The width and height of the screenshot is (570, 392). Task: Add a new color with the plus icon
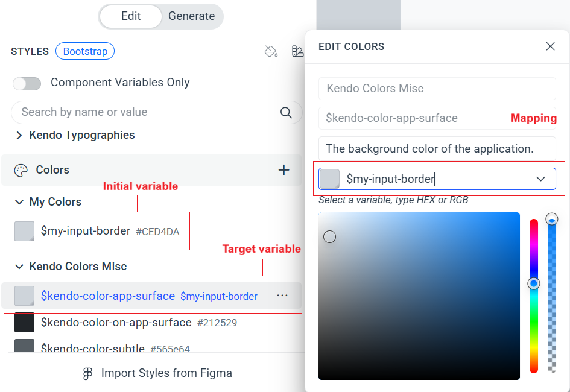point(283,169)
